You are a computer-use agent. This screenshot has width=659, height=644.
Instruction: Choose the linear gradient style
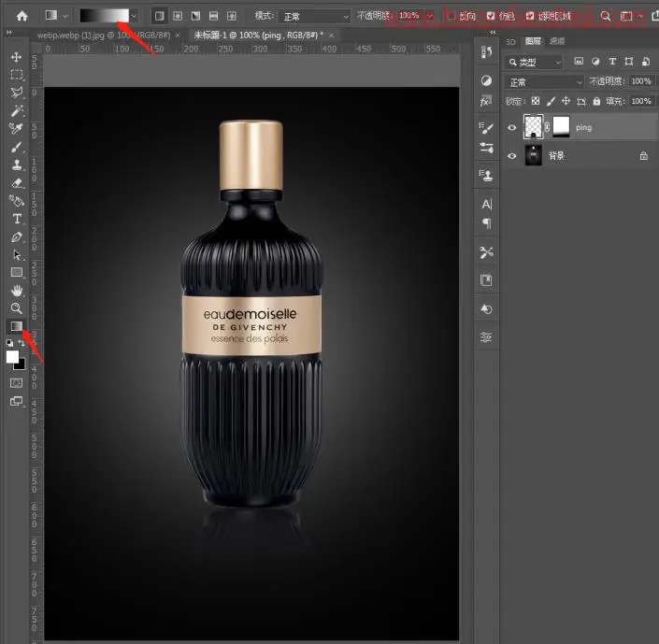pyautogui.click(x=159, y=16)
